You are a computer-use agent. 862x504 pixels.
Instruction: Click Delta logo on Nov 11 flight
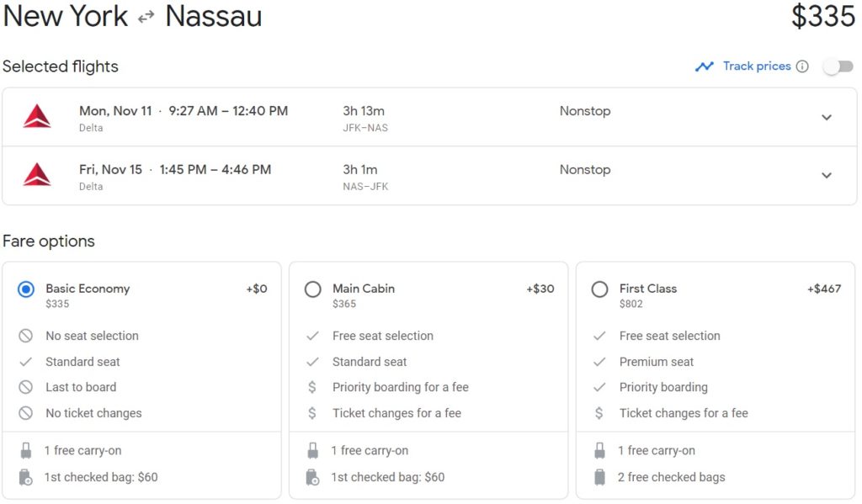point(37,117)
